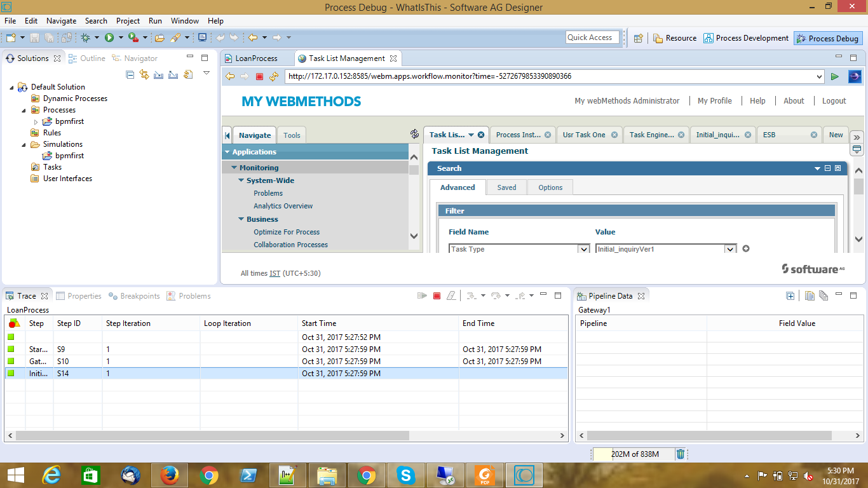The image size is (868, 488).
Task: Open Solutions view menu triangle
Action: tap(207, 73)
